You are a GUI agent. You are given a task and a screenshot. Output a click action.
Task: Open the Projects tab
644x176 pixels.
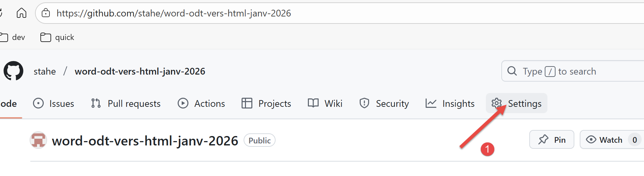point(266,103)
